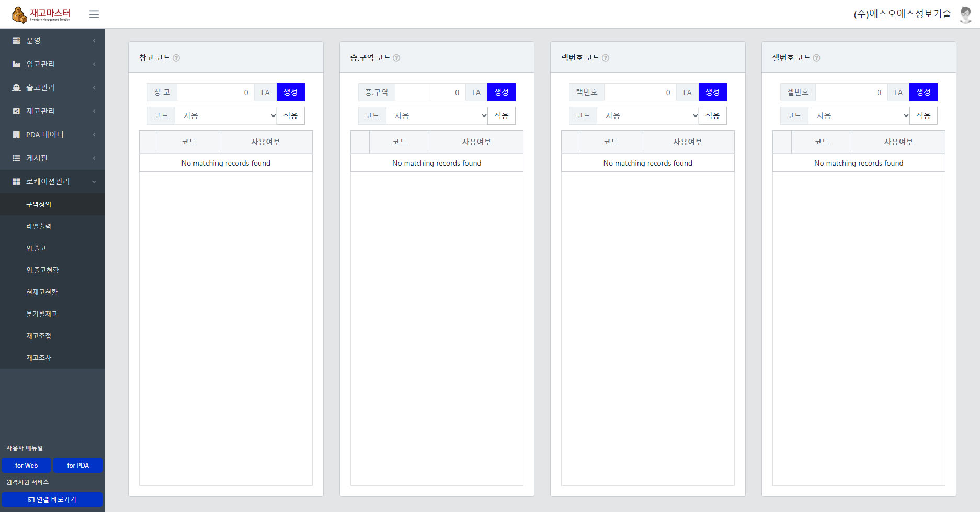Click 연결 바로가기 remote support button

(x=52, y=499)
